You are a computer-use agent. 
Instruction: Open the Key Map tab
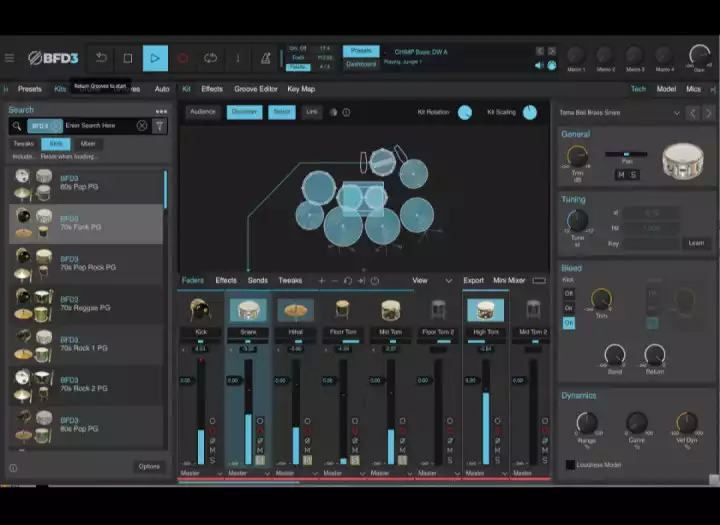tap(301, 89)
